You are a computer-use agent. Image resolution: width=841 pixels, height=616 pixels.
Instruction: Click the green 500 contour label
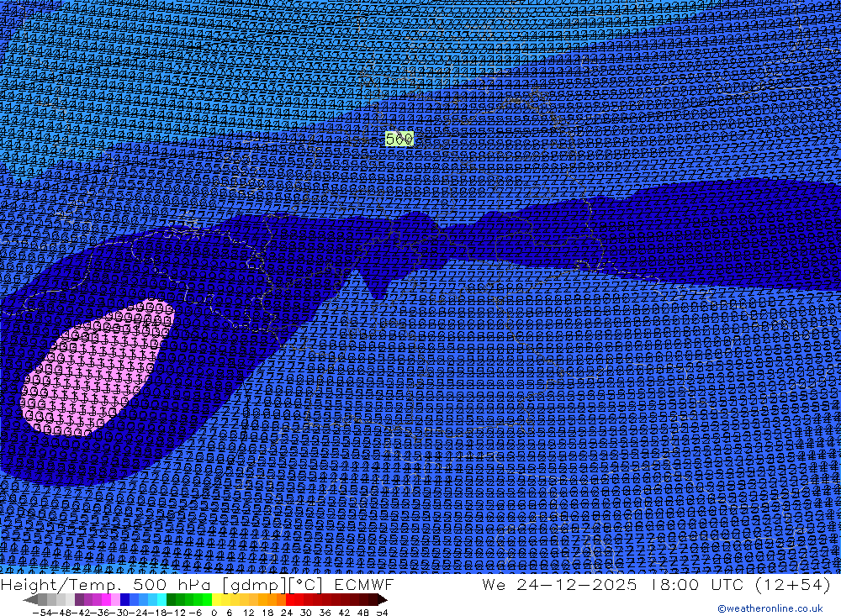(399, 139)
